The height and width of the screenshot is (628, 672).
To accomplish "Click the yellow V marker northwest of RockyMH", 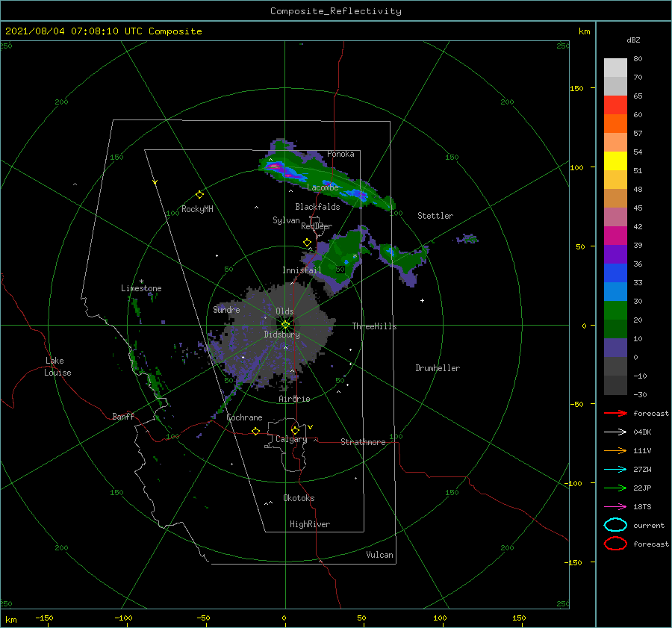I will (x=155, y=182).
